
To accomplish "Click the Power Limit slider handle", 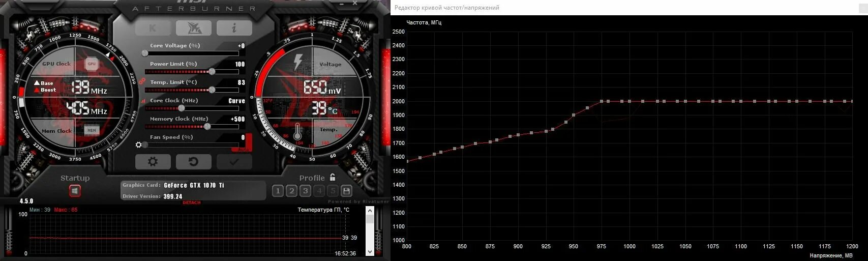I will [212, 71].
